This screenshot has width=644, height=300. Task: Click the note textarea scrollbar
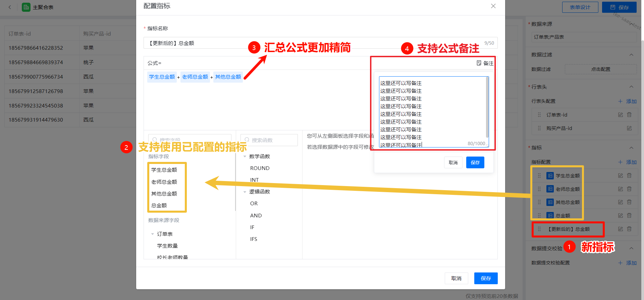click(487, 108)
